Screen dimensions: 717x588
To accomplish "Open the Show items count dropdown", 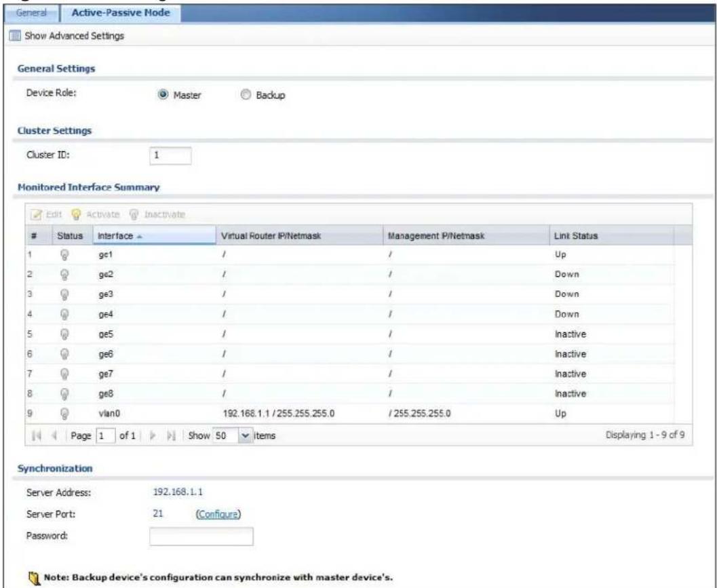I will 246,435.
